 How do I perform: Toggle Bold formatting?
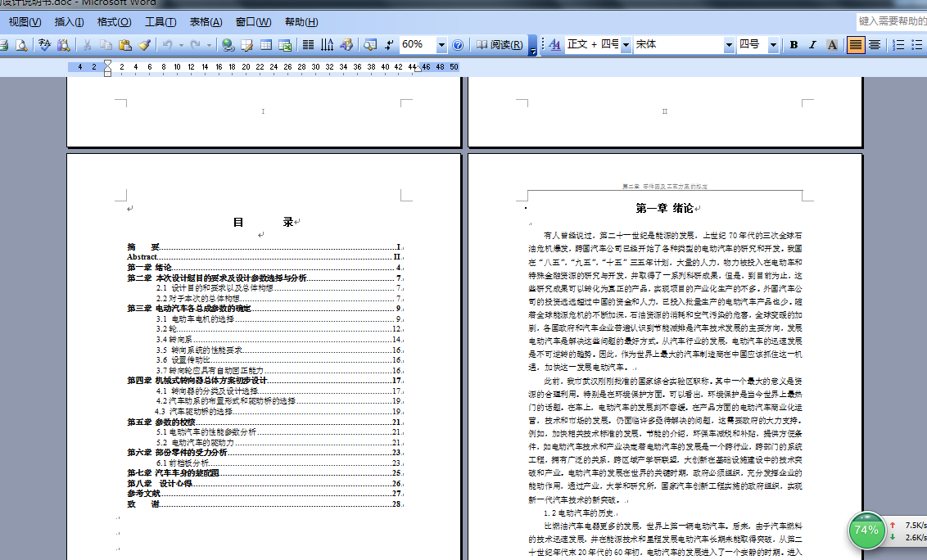794,45
